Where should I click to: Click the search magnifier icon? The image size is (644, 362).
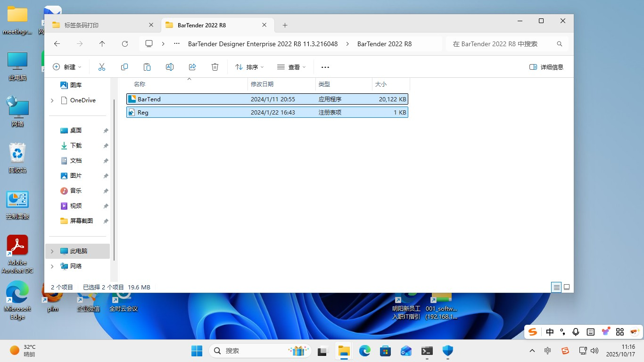[560, 44]
